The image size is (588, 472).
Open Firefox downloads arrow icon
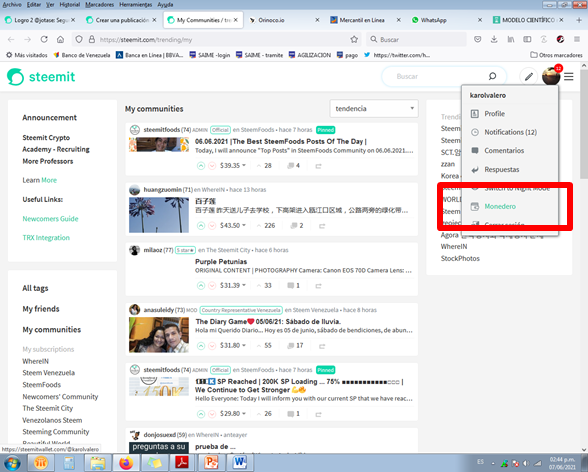494,39
